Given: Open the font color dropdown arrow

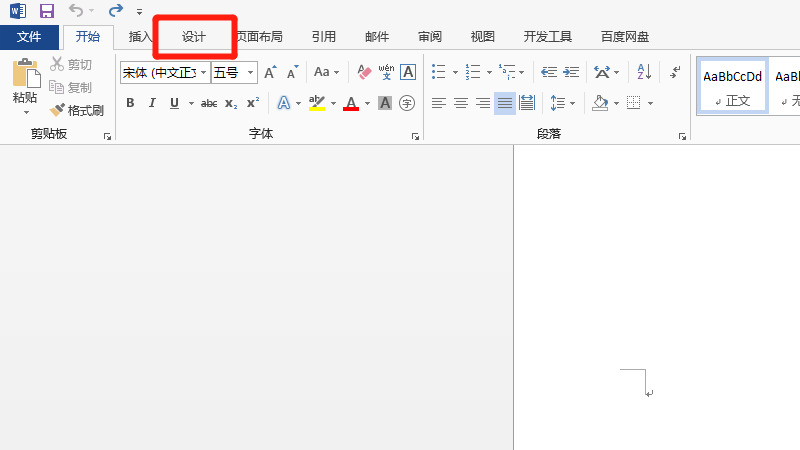Looking at the screenshot, I should (367, 104).
